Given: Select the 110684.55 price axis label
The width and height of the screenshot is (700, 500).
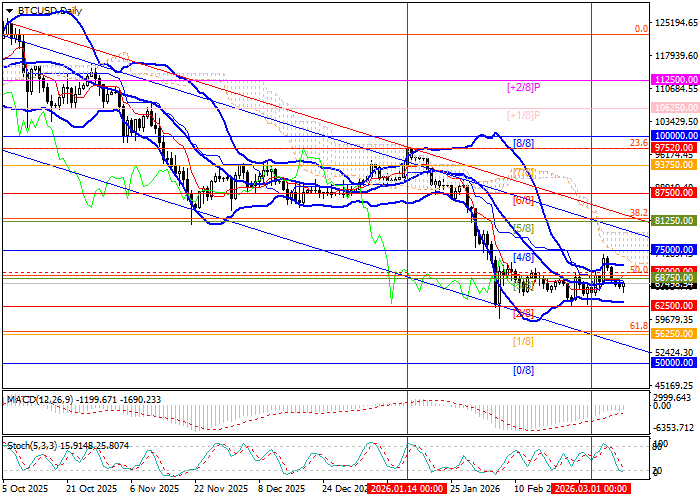Looking at the screenshot, I should (677, 89).
